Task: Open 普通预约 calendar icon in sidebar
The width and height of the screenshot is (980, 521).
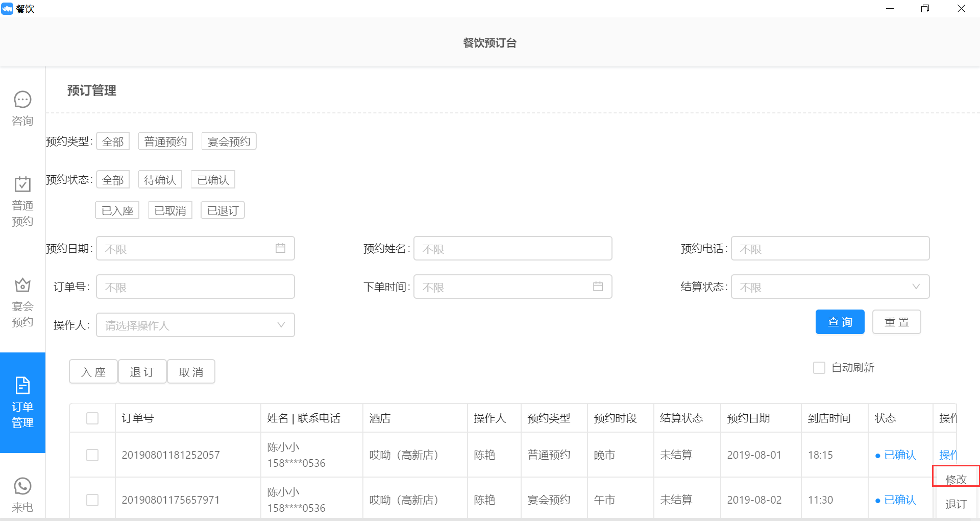Action: click(22, 184)
